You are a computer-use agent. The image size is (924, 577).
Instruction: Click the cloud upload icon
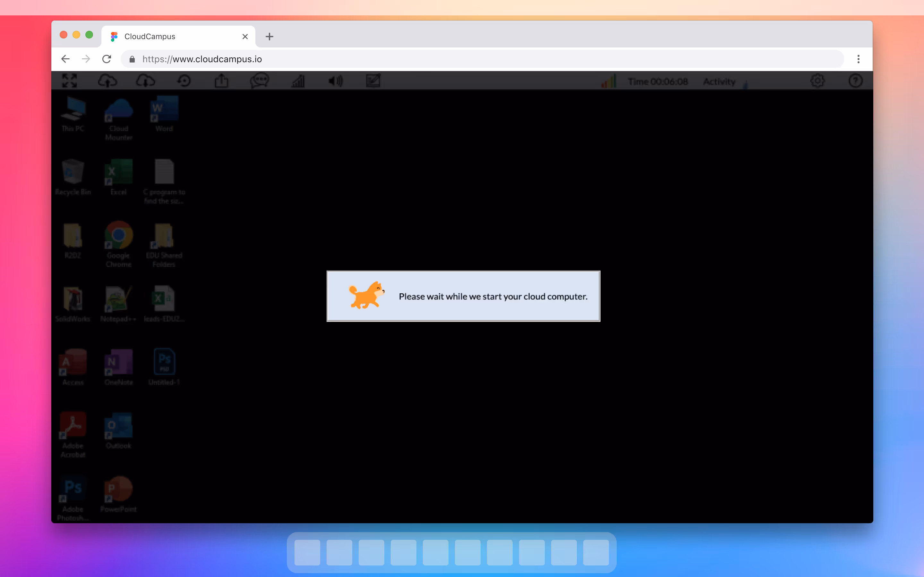pos(107,80)
